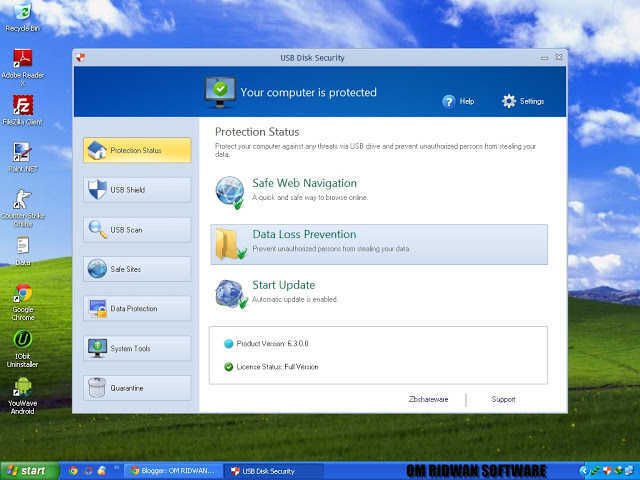Image resolution: width=640 pixels, height=480 pixels.
Task: Open the USB Shield section
Action: coord(137,190)
